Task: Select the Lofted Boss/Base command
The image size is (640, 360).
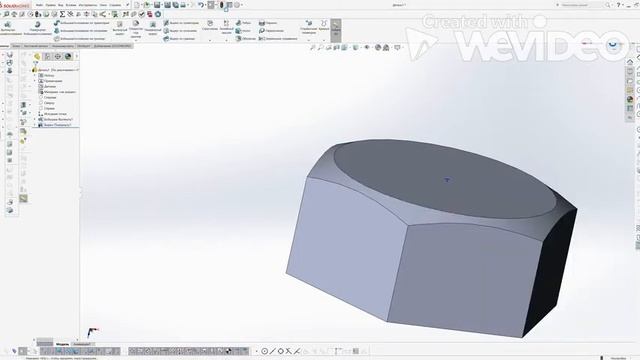Action: [81, 31]
